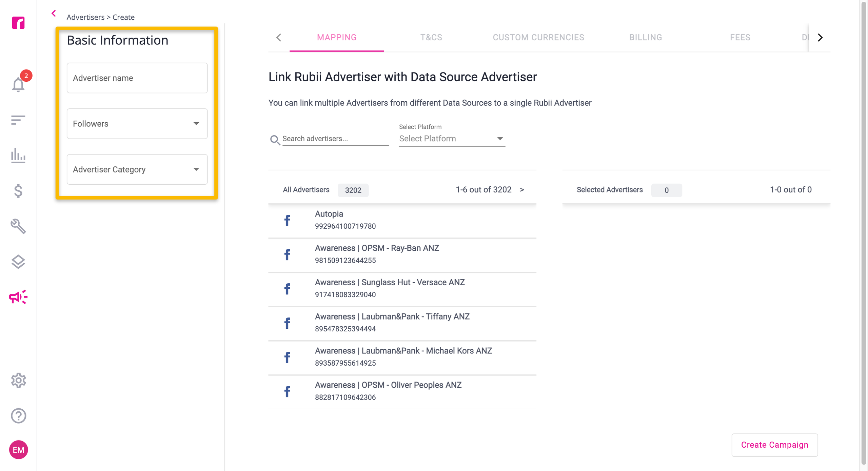Click the search magnifier icon
The height and width of the screenshot is (471, 868).
275,140
